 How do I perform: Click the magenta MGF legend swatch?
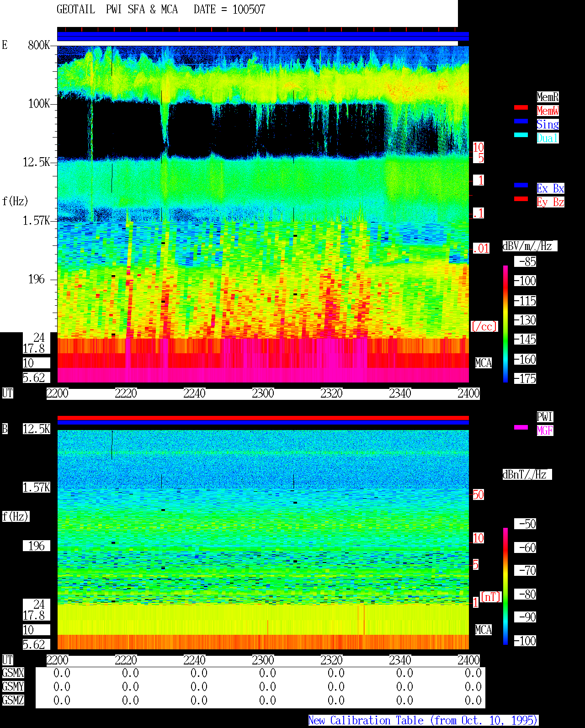pyautogui.click(x=521, y=427)
